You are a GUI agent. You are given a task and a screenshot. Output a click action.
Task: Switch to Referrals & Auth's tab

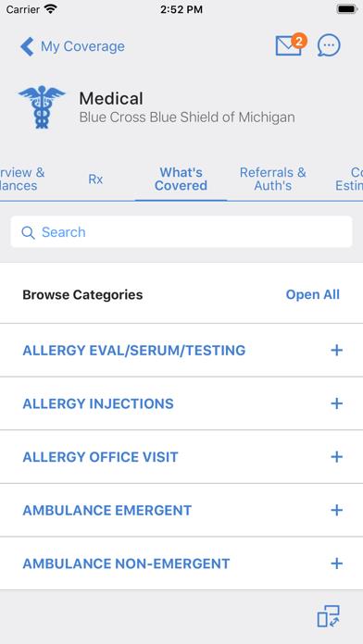(273, 180)
